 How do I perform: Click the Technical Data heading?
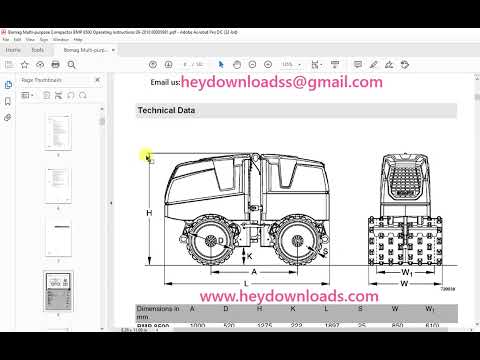tap(166, 110)
